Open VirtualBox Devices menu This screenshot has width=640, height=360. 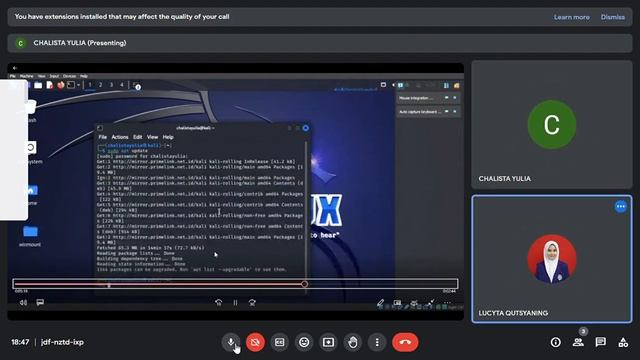(69, 76)
